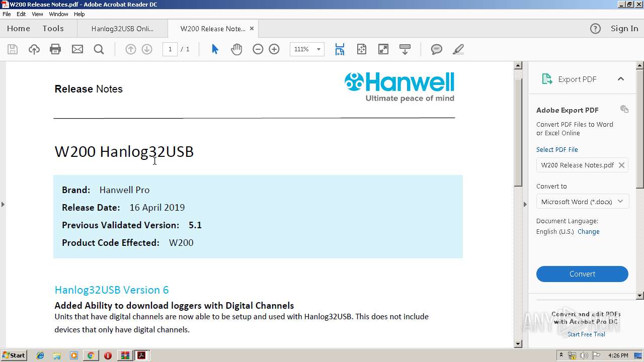
Task: Open Google Chrome from taskbar
Action: click(91, 355)
